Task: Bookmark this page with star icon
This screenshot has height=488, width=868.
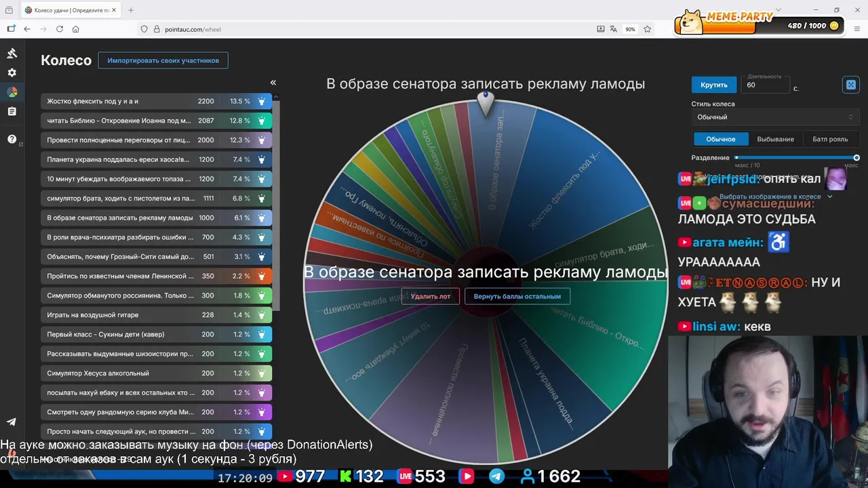Action: (648, 29)
